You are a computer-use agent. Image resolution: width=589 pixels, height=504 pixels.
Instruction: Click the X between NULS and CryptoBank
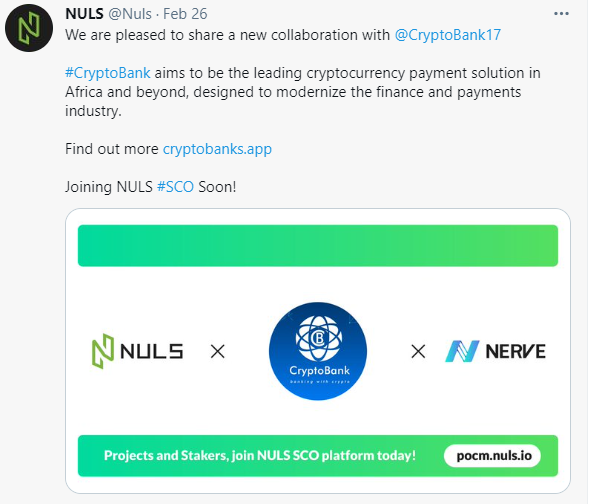(x=217, y=352)
